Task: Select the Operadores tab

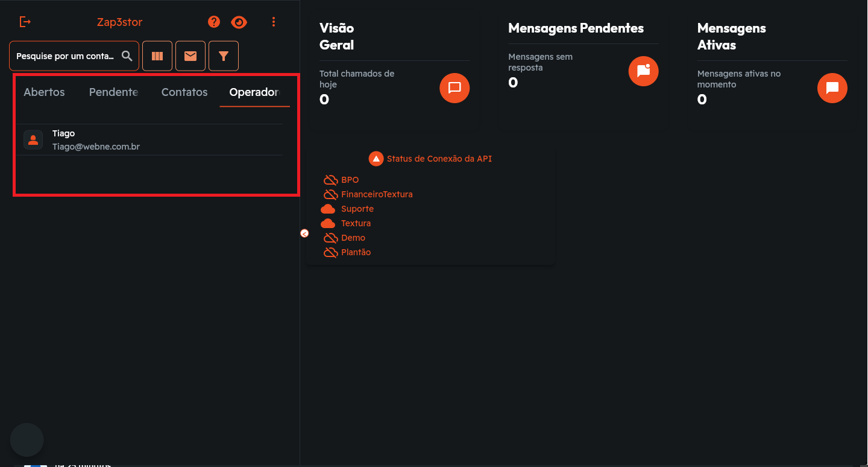Action: 254,92
